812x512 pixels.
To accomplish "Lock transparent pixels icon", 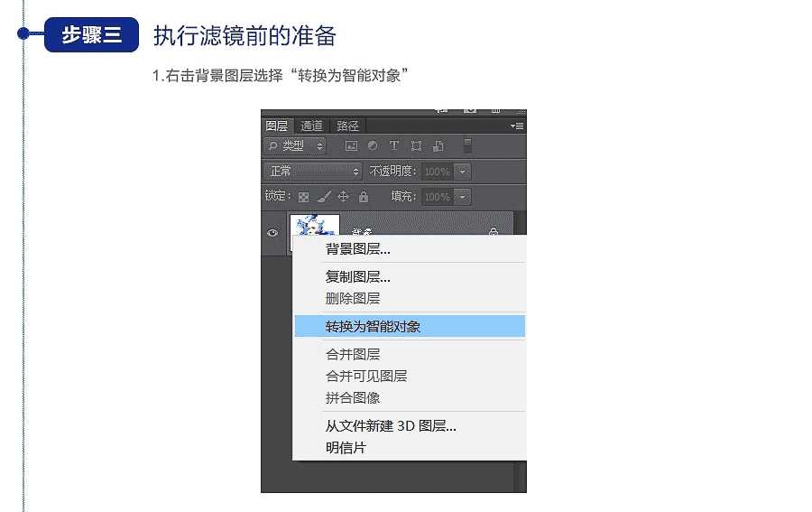I will (304, 197).
